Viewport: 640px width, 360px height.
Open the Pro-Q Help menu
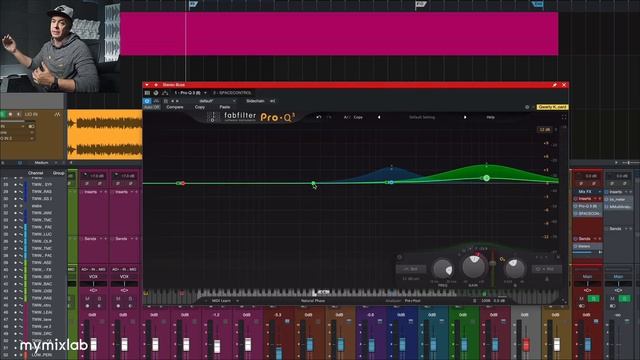point(490,117)
